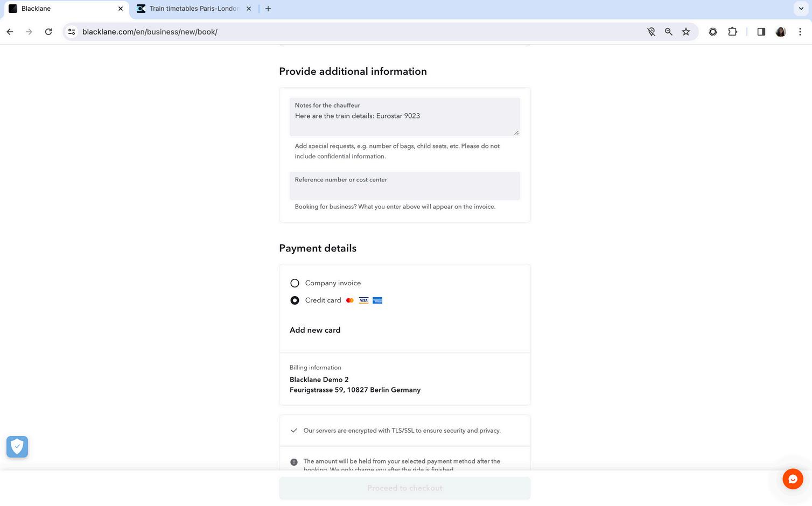Open the Chrome three-dot menu
The image size is (812, 506).
point(800,32)
